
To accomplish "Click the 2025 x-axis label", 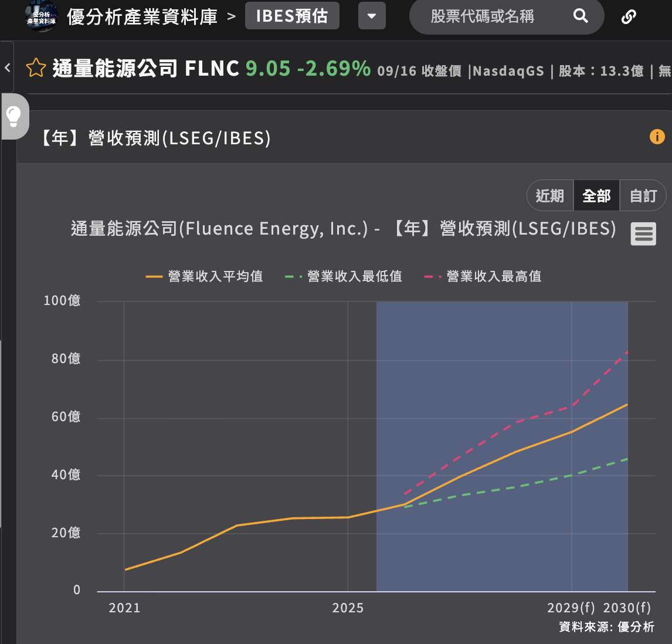I will (348, 608).
